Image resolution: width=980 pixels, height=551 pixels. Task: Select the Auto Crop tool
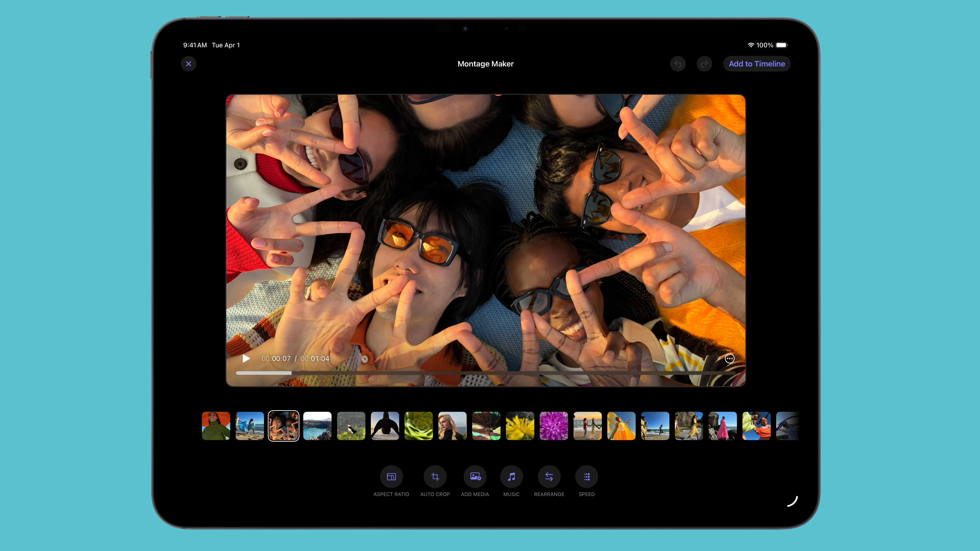coord(435,476)
